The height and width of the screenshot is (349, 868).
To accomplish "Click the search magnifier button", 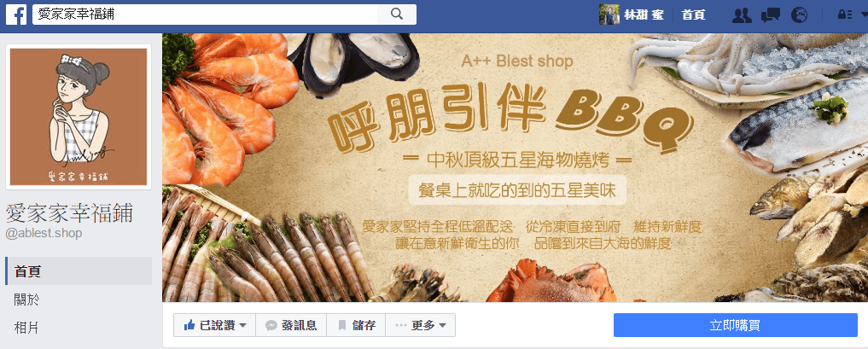I will [396, 15].
